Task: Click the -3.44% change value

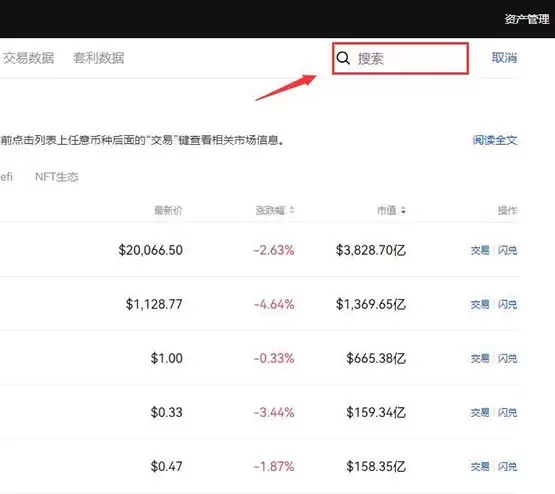Action: 274,413
